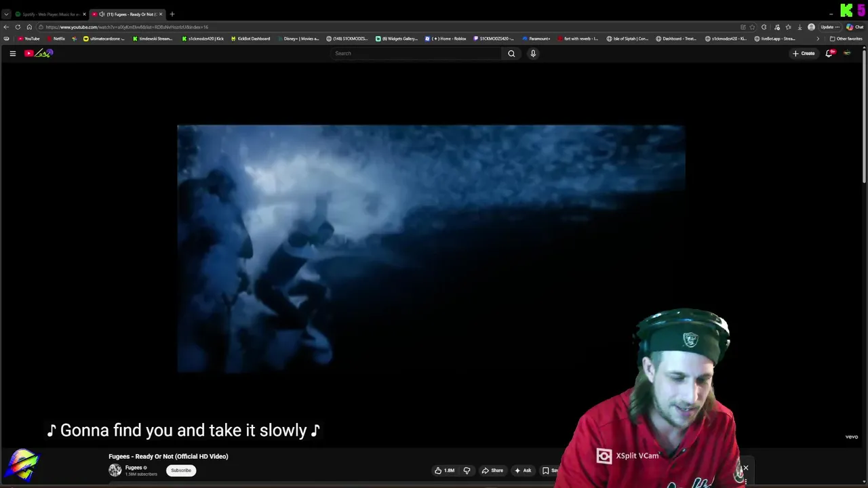Open the Widgets Gallery bookmark

(x=397, y=39)
